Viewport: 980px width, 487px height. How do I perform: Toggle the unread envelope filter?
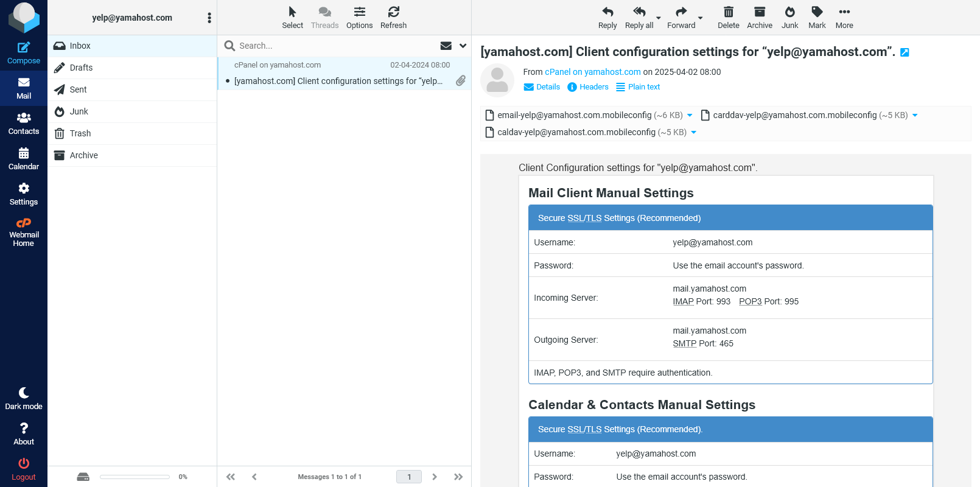(446, 46)
